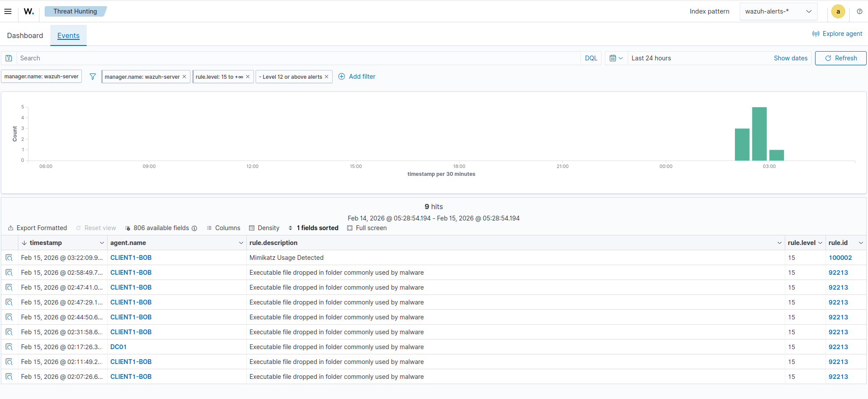
Task: Inspect document details for DC01 event
Action: (x=9, y=347)
